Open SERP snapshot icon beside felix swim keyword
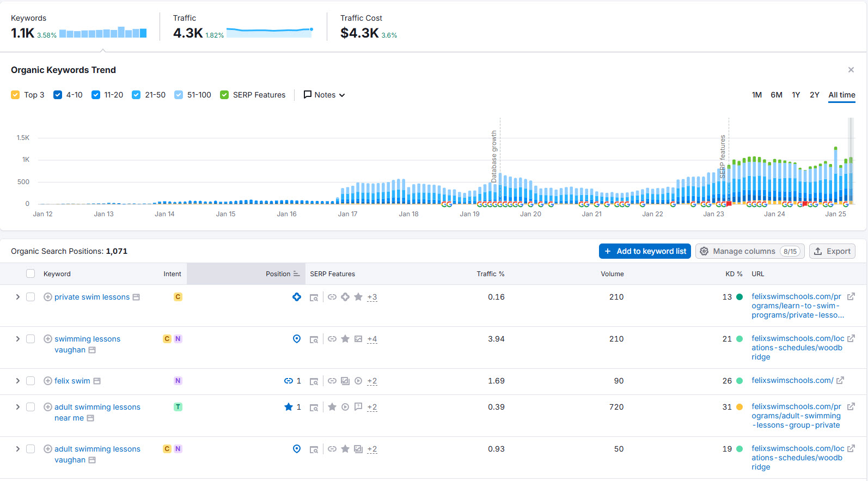 (97, 381)
